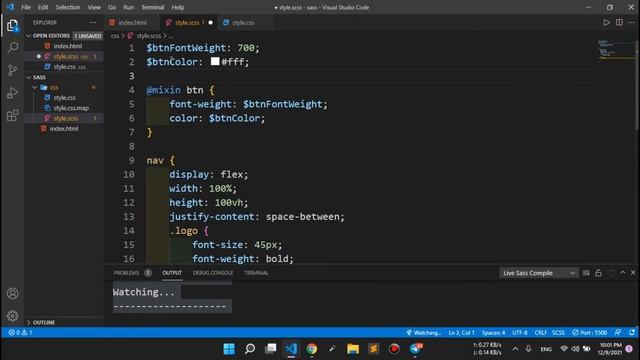Click breadcrumb chevron after style.scss
Screen dimensions: 640x360
(x=165, y=36)
